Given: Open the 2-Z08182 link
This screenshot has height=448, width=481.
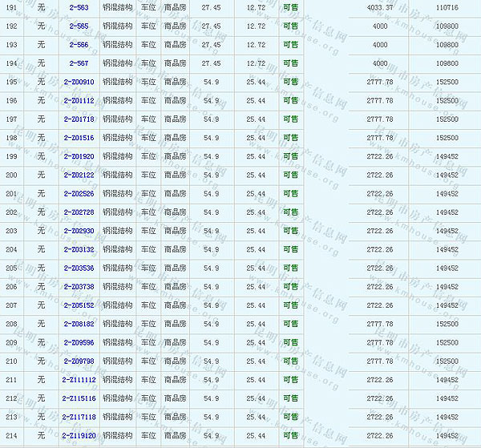Looking at the screenshot, I should click(79, 324).
